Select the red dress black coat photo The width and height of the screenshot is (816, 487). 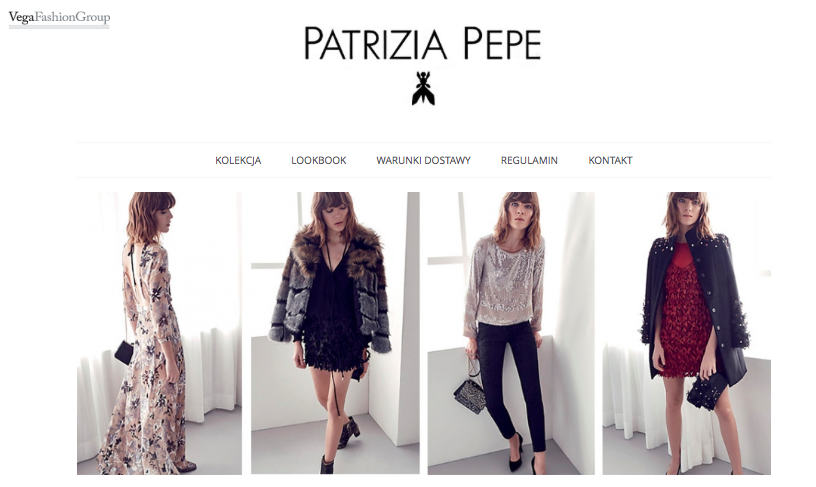coord(686,333)
